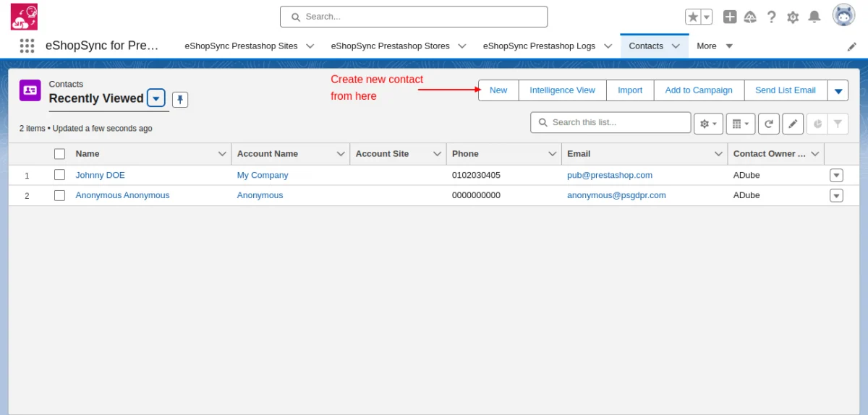Open the Favorites star icon
868x415 pixels.
point(693,17)
